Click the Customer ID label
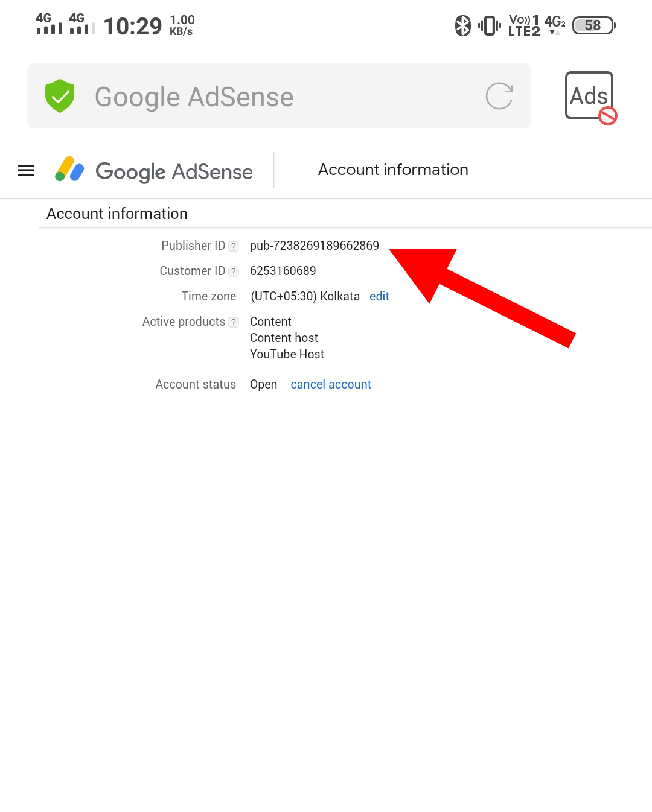This screenshot has height=812, width=652. tap(192, 271)
